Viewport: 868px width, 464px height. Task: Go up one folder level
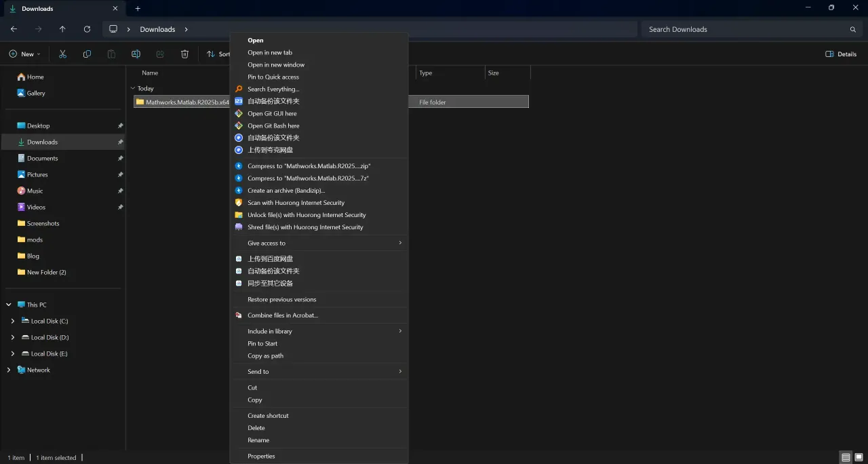[62, 29]
